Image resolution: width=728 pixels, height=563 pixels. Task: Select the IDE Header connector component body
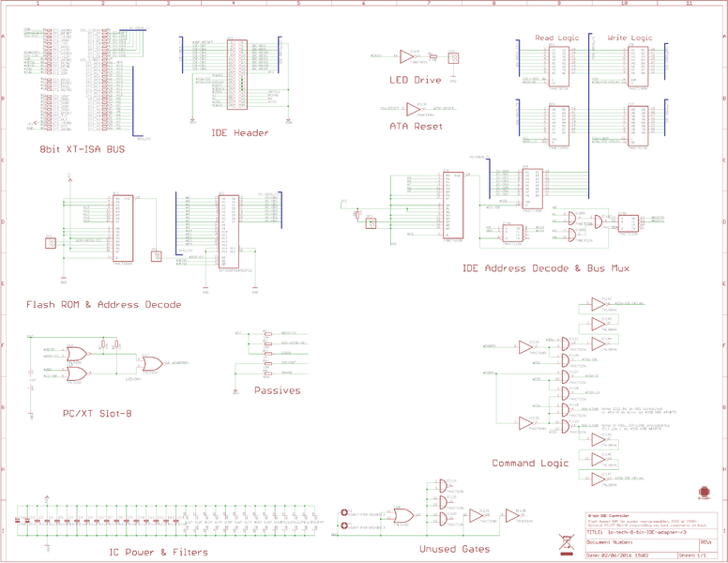tap(236, 75)
